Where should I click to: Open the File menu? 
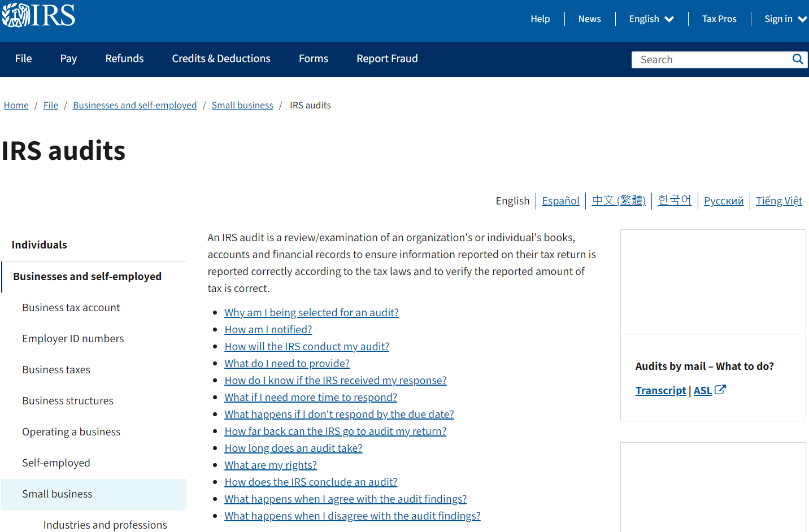coord(24,59)
